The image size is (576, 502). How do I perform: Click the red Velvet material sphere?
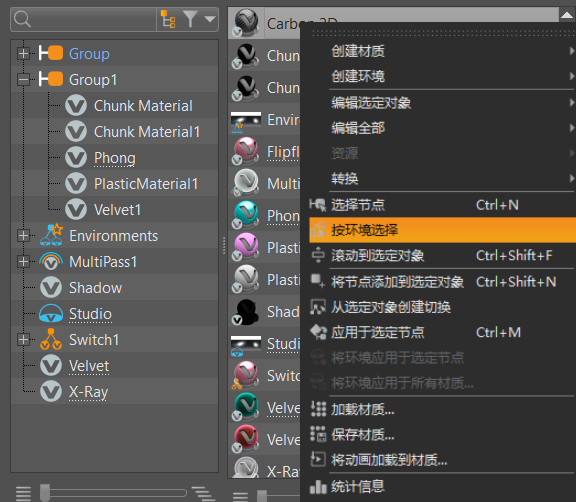[x=246, y=438]
